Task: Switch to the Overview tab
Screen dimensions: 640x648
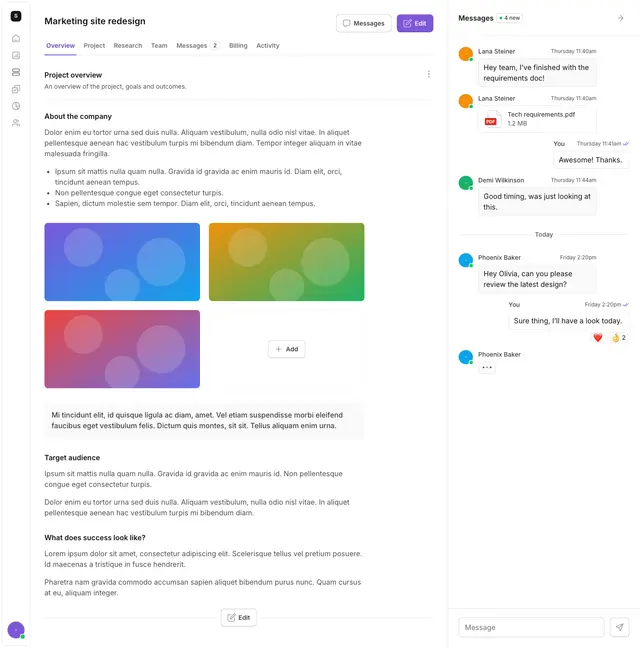Action: [x=60, y=45]
